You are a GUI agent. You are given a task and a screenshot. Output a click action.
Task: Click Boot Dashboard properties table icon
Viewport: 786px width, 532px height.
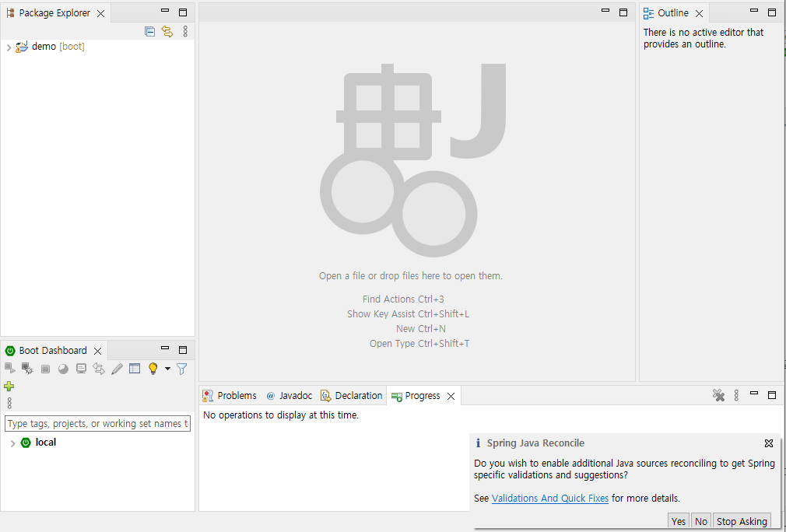click(x=135, y=369)
